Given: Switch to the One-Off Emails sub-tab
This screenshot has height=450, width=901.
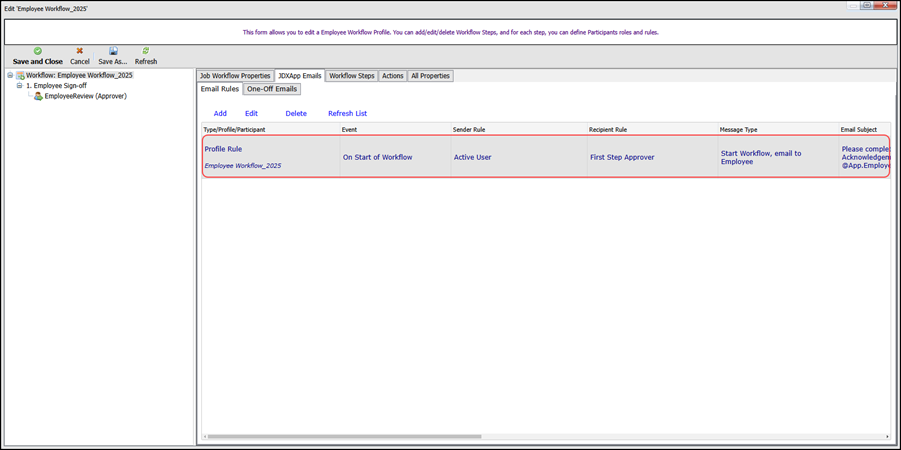Looking at the screenshot, I should tap(272, 89).
